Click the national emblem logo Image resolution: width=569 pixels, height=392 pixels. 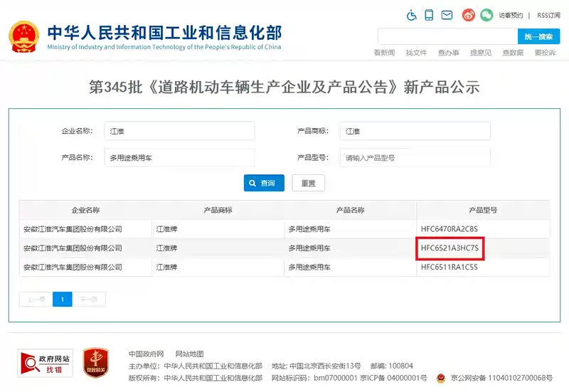24,37
